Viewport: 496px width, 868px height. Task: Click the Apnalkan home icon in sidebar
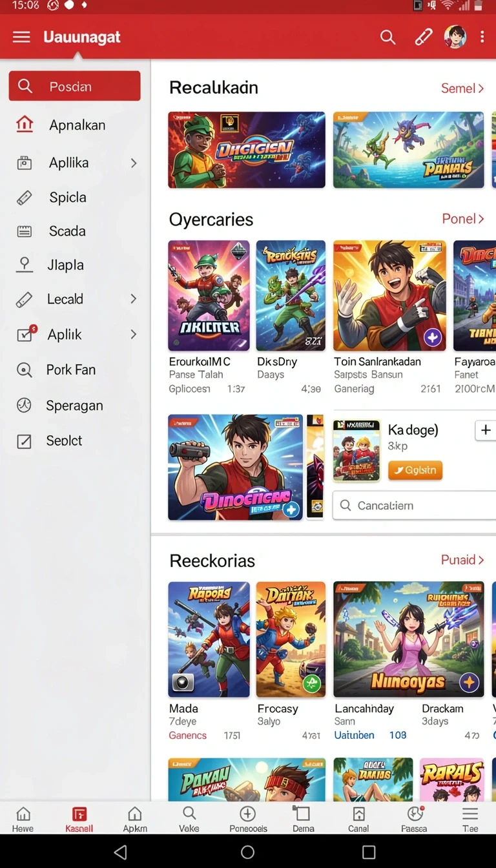25,124
